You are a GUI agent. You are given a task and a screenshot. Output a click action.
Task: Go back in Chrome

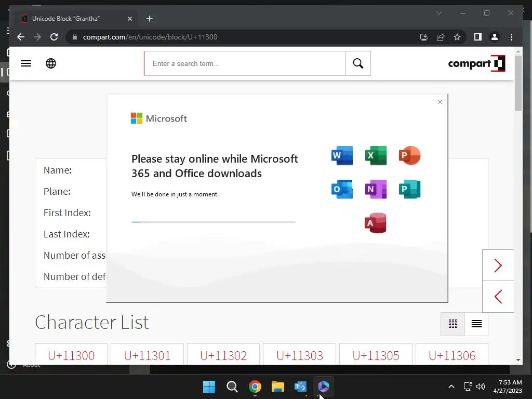click(x=21, y=37)
